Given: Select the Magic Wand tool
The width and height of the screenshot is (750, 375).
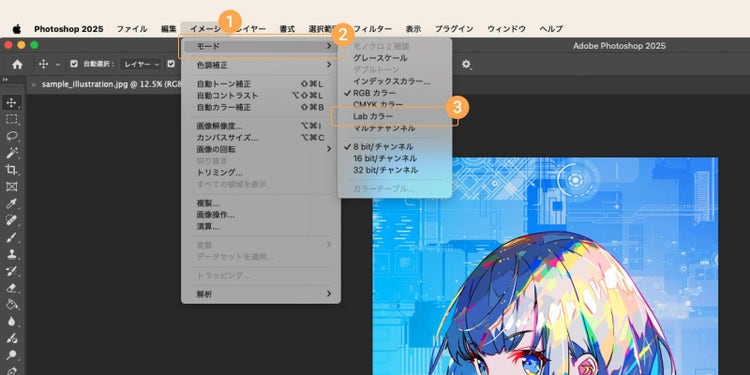Looking at the screenshot, I should click(x=11, y=153).
